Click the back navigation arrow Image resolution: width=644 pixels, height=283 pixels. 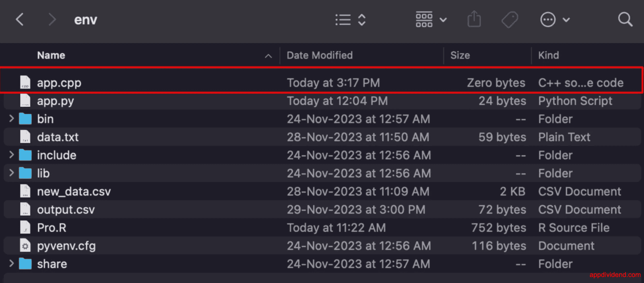[19, 19]
